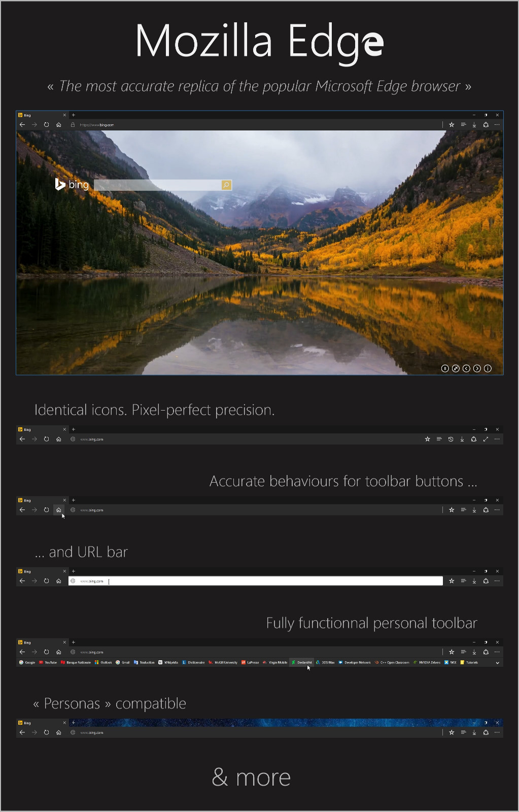Open the Developer Network bookmark
Image resolution: width=519 pixels, height=812 pixels.
354,662
